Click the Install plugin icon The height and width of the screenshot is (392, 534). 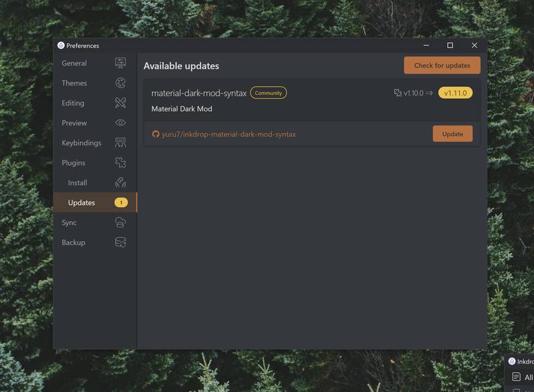click(x=121, y=182)
